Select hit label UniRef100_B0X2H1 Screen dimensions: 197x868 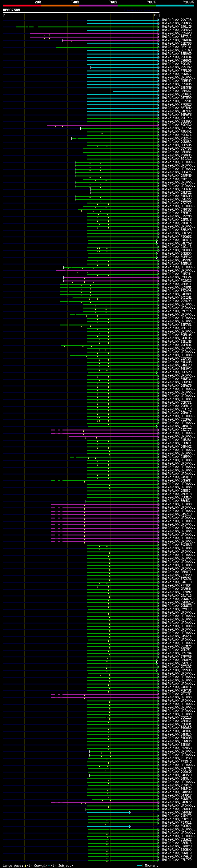tap(177, 297)
